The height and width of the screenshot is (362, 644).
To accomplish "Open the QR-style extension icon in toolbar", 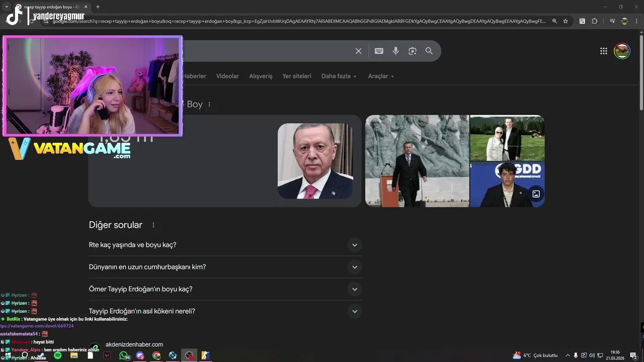I will point(582,21).
